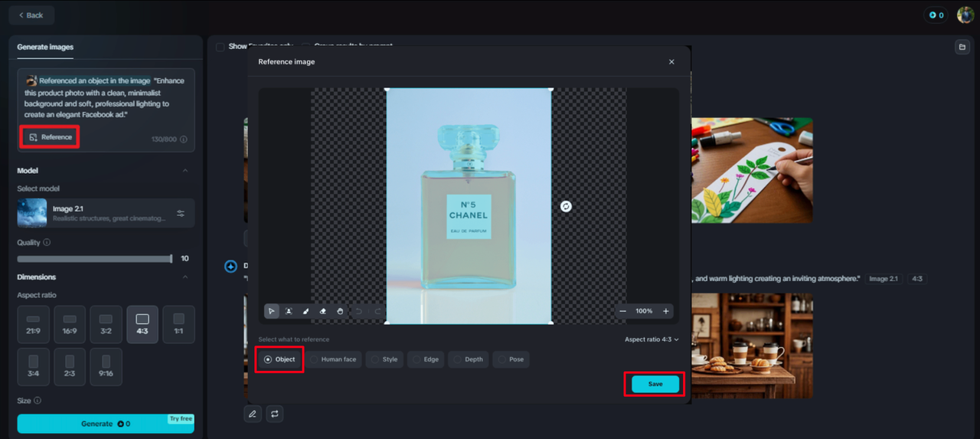This screenshot has width=980, height=439.
Task: Choose the Human face reference option
Action: click(x=333, y=359)
